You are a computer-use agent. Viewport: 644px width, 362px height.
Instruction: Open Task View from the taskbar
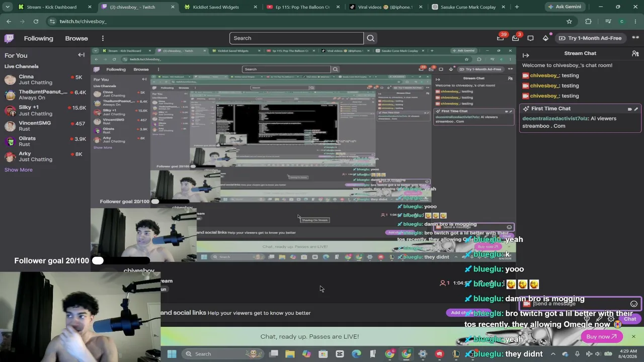click(273, 354)
